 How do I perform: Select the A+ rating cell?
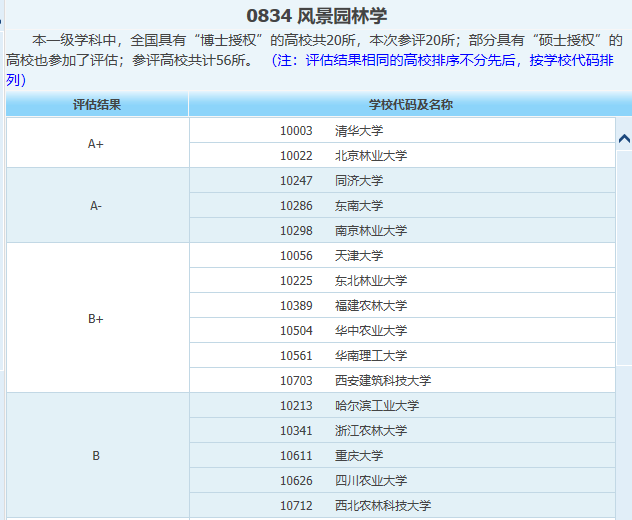tap(97, 143)
